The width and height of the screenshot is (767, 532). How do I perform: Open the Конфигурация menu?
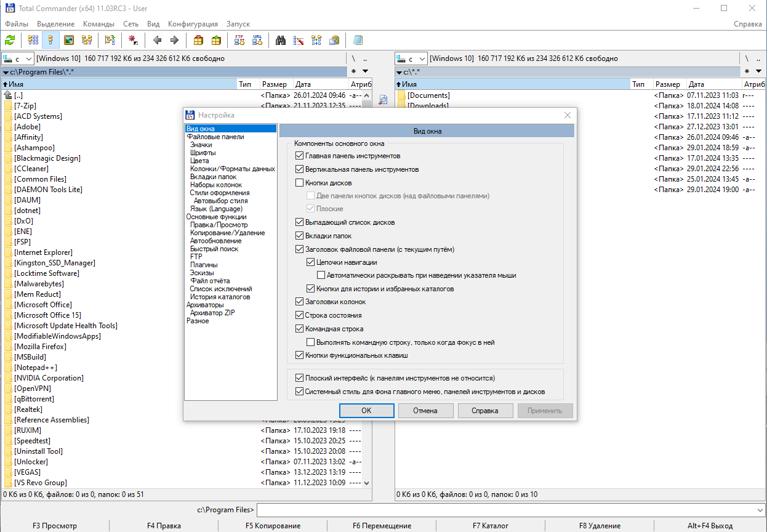point(193,24)
